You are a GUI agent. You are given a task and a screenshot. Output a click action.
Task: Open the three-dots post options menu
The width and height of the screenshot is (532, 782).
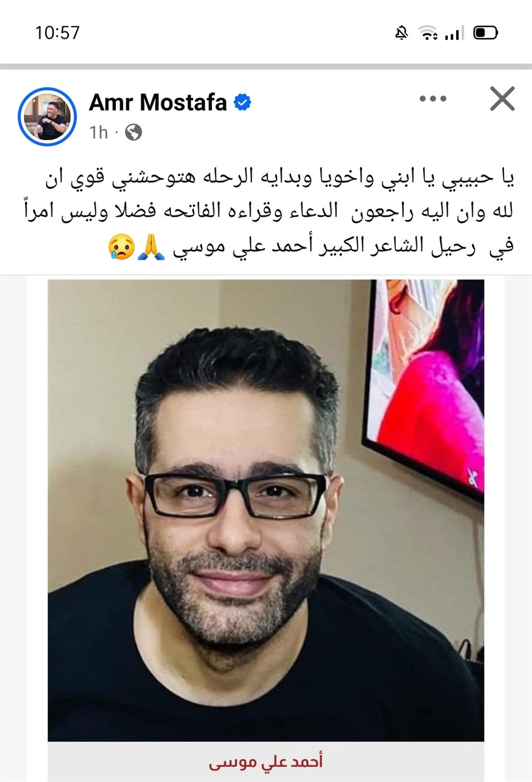[433, 99]
